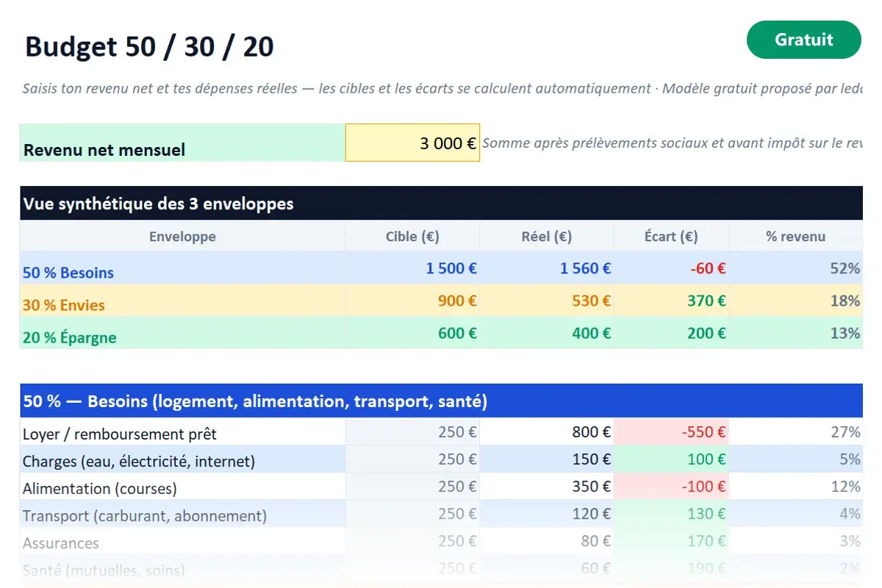Select the % revenu column header
The width and height of the screenshot is (882, 588).
[796, 237]
